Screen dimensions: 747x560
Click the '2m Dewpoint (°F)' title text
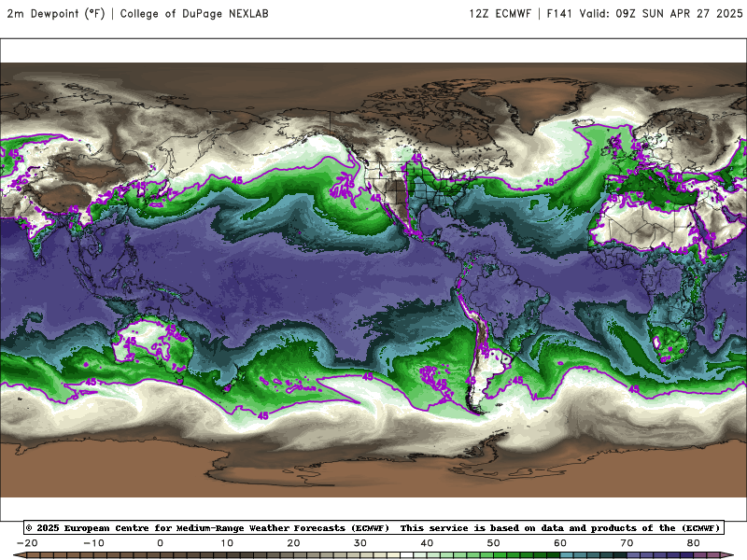click(x=56, y=14)
